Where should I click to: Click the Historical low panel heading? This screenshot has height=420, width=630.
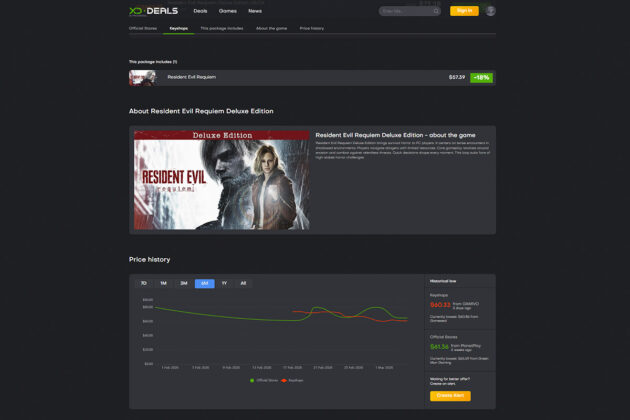tap(443, 281)
